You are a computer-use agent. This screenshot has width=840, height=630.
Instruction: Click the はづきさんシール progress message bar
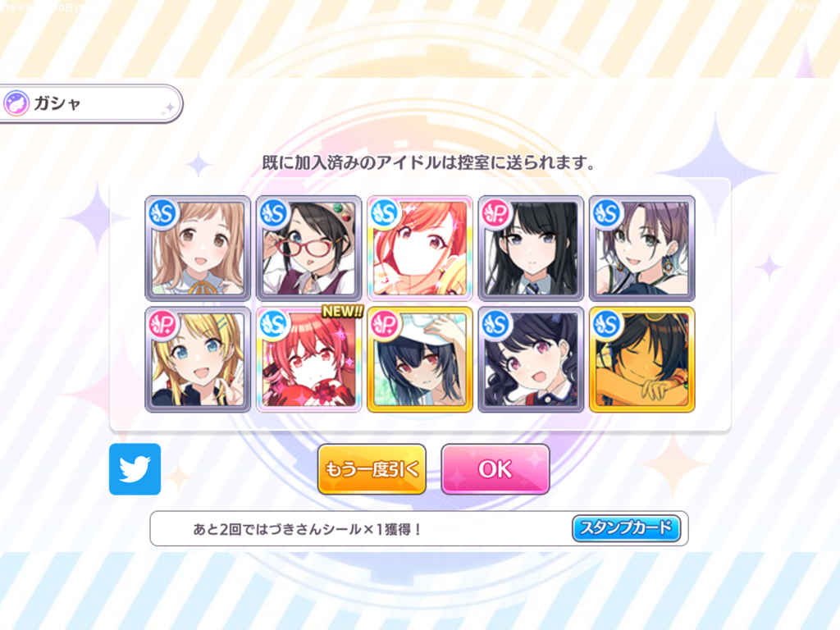tap(419, 529)
